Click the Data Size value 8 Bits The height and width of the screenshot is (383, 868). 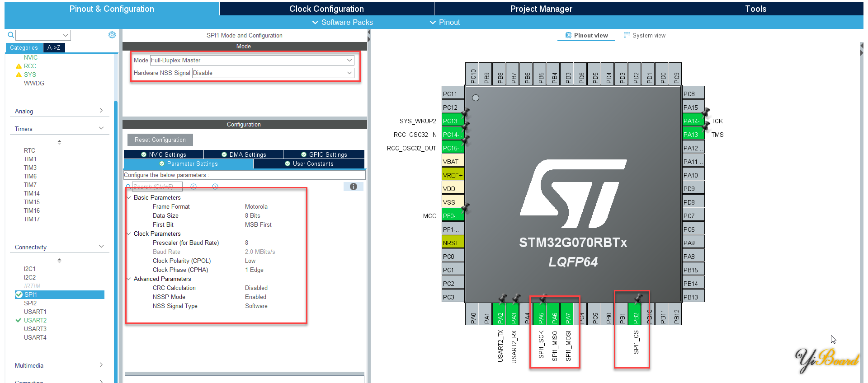[x=253, y=215]
